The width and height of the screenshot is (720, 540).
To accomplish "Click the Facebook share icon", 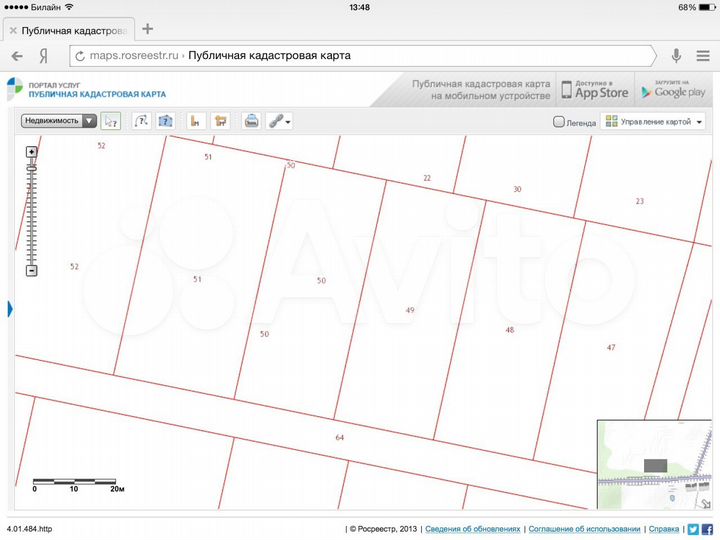I will 707,529.
